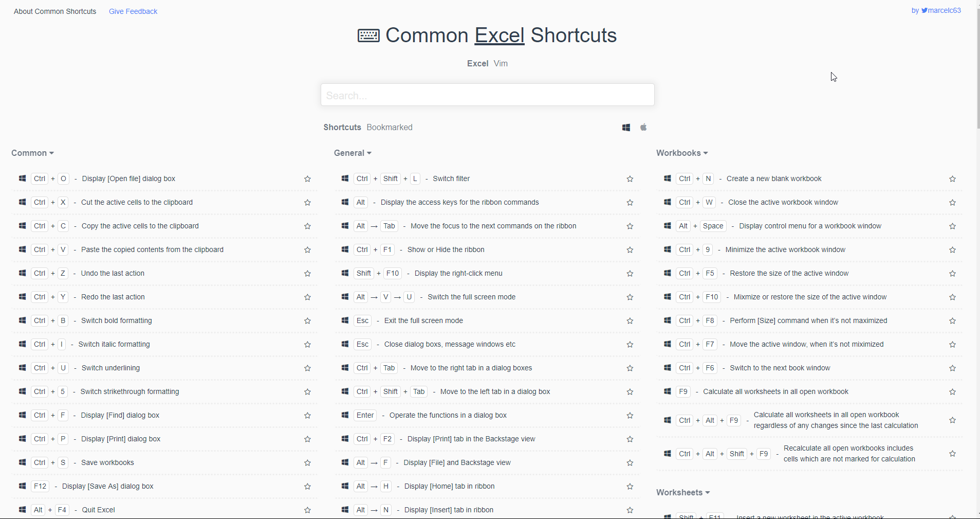Viewport: 980px width, 519px height.
Task: Toggle bookmark for Switch to the next book window
Action: pyautogui.click(x=952, y=368)
